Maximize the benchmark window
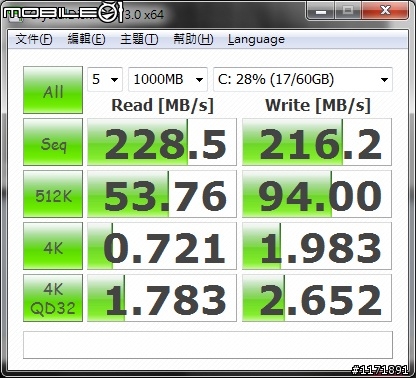This screenshot has height=378, width=416. (x=348, y=11)
